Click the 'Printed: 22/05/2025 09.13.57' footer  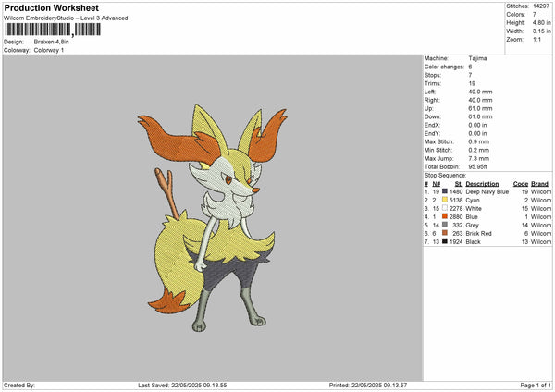(368, 385)
